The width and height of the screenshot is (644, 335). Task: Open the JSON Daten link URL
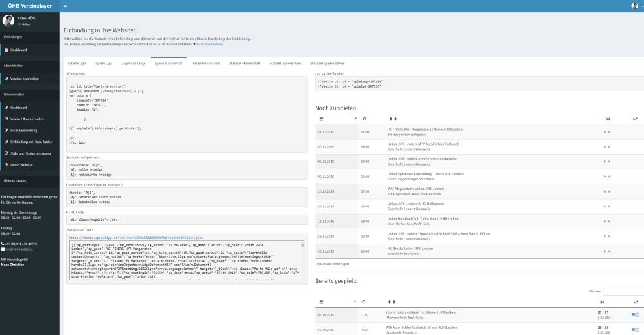point(136,238)
